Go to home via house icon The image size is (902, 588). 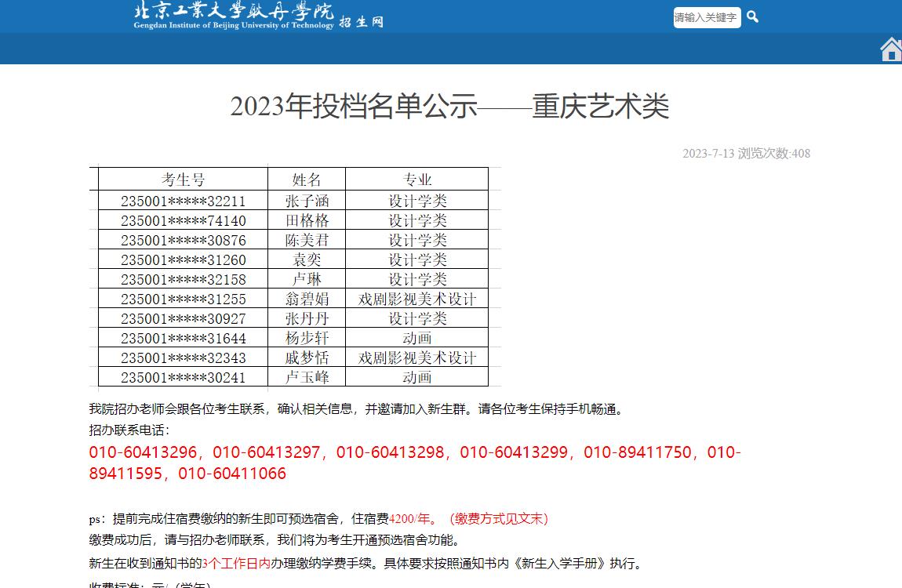[x=891, y=49]
